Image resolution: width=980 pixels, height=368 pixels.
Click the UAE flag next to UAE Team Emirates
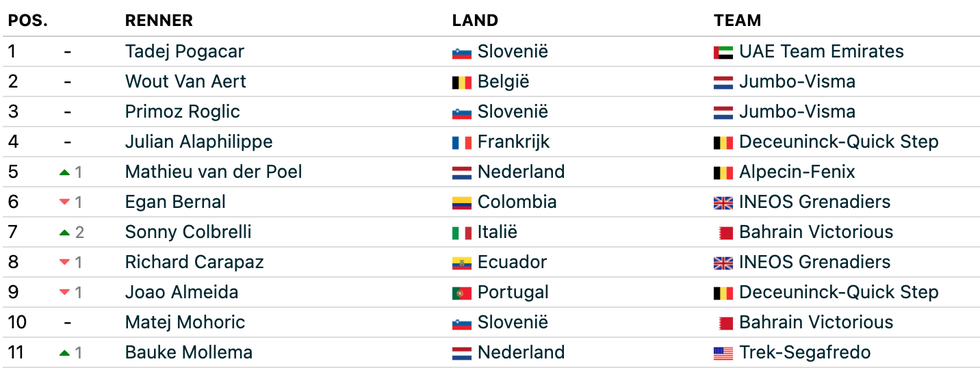click(x=723, y=52)
